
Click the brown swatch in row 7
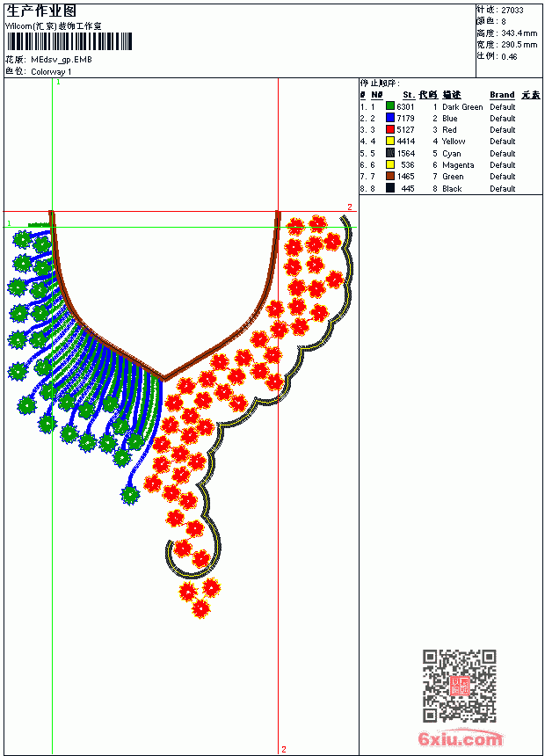click(x=390, y=176)
